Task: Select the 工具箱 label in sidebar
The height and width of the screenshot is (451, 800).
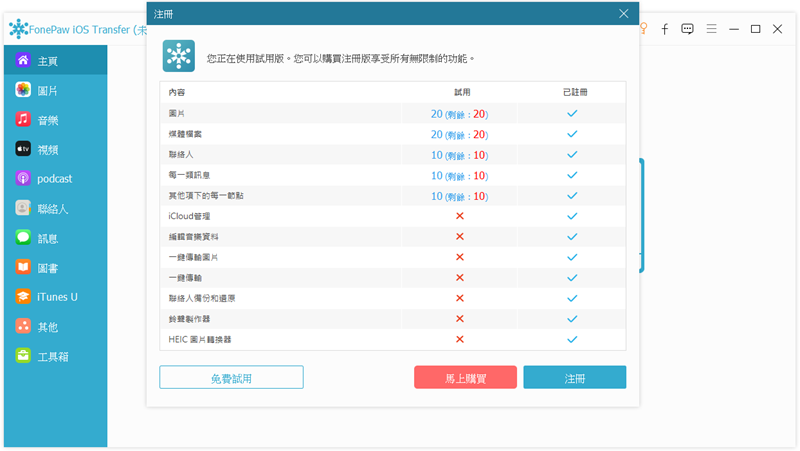Action: 53,357
